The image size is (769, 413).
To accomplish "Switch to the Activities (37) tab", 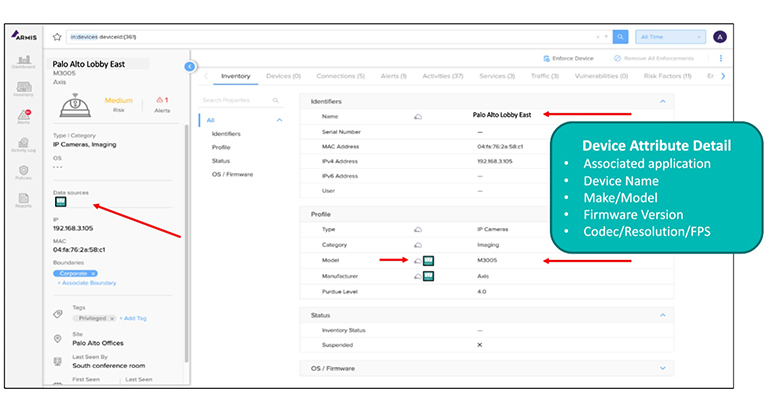I will 442,76.
